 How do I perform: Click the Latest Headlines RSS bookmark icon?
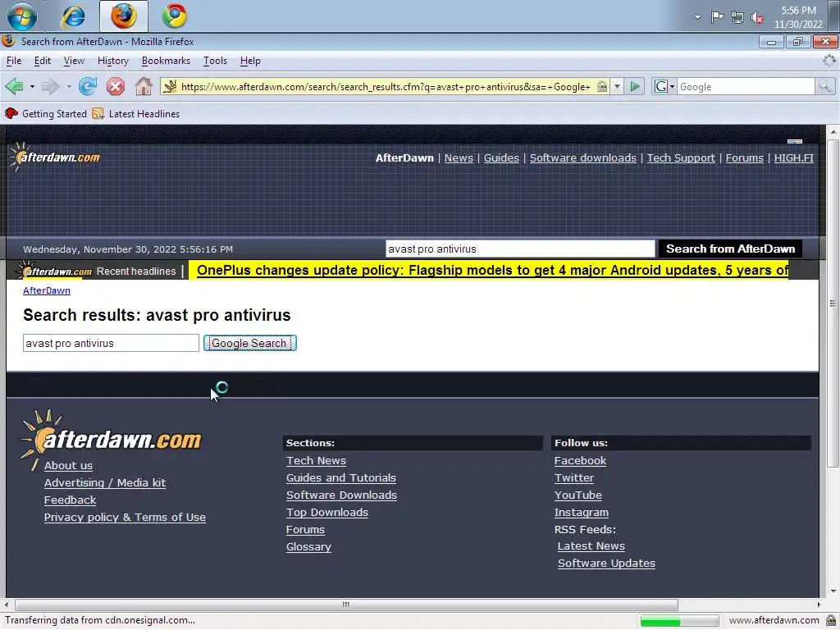98,113
